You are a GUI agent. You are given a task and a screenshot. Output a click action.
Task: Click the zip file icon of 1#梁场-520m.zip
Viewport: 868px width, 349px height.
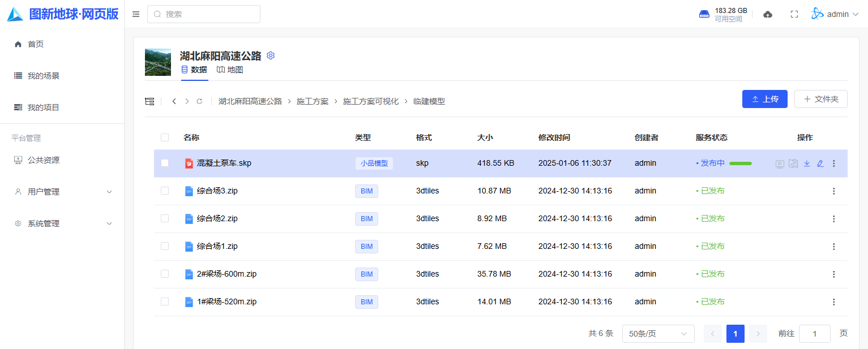click(189, 302)
